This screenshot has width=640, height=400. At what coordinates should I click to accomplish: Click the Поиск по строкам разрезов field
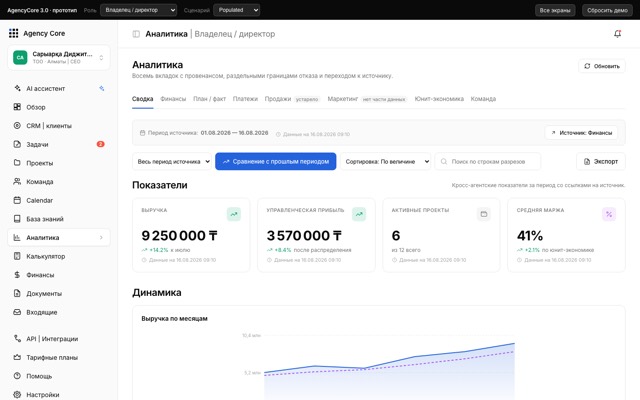(488, 162)
